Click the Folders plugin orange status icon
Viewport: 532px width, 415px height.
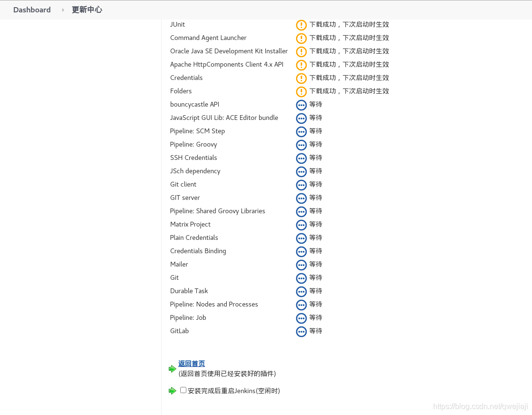pos(301,91)
